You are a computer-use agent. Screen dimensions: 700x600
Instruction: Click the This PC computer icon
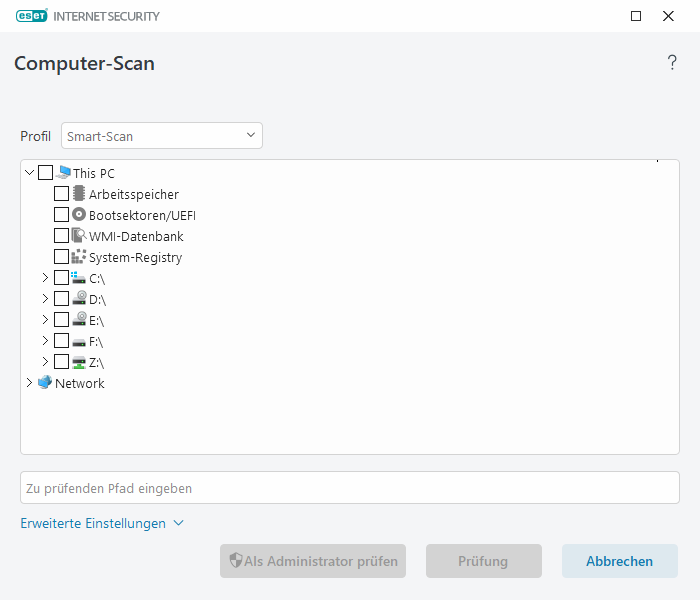(63, 173)
